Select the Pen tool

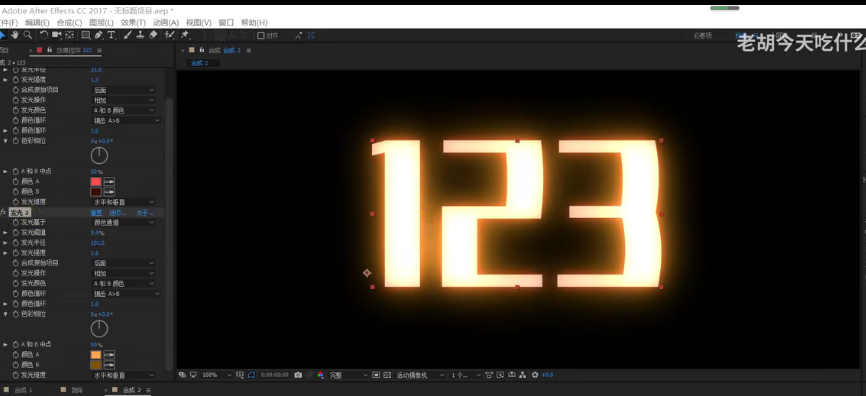(x=99, y=35)
